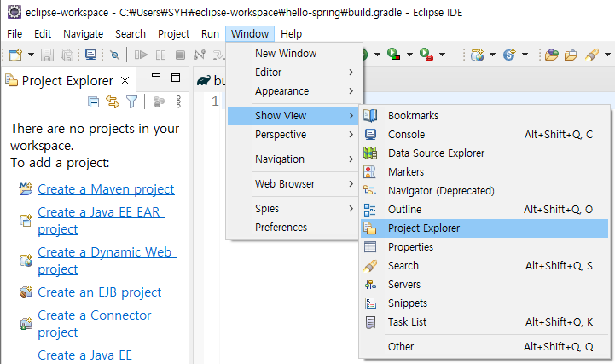Select Search view in Show View list
615x364 pixels.
point(484,266)
